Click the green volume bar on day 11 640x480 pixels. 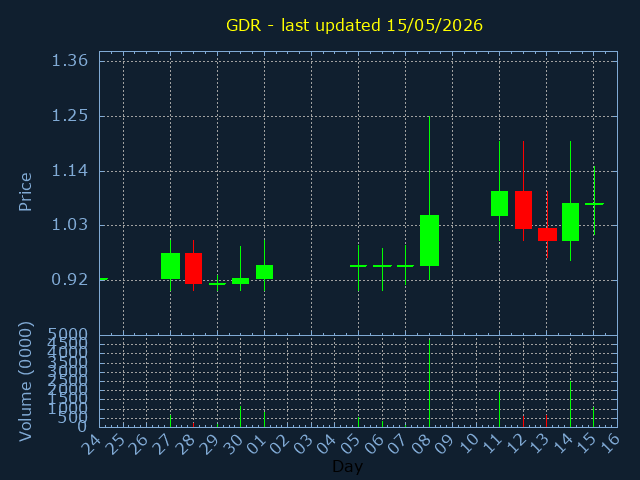tap(500, 409)
